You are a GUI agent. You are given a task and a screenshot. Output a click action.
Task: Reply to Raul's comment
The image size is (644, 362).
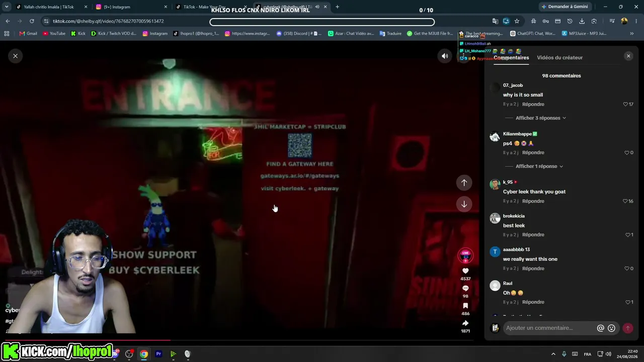[533, 302]
